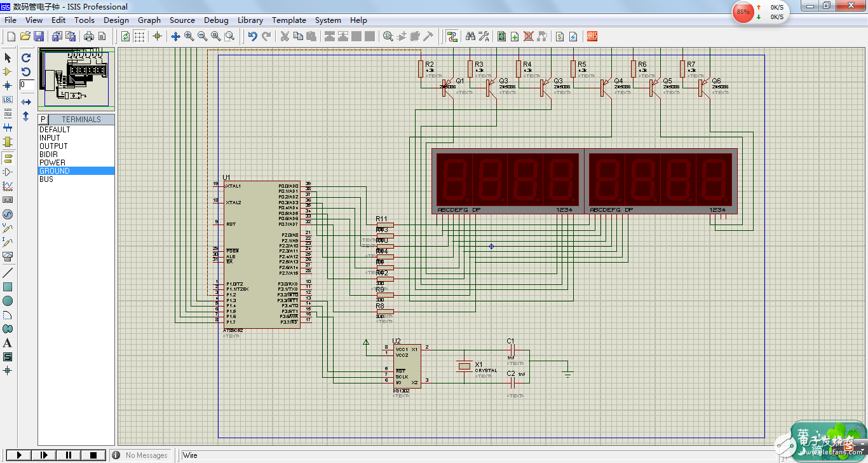The width and height of the screenshot is (868, 463).
Task: Click the P pick-devices button
Action: point(43,119)
